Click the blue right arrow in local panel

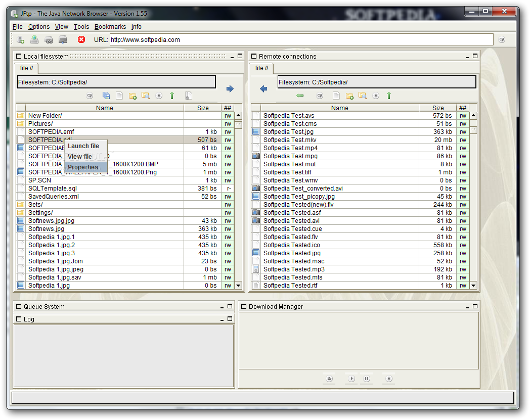pyautogui.click(x=230, y=89)
